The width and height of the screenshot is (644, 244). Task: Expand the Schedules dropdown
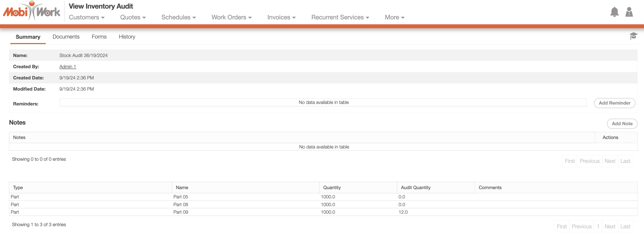[179, 17]
